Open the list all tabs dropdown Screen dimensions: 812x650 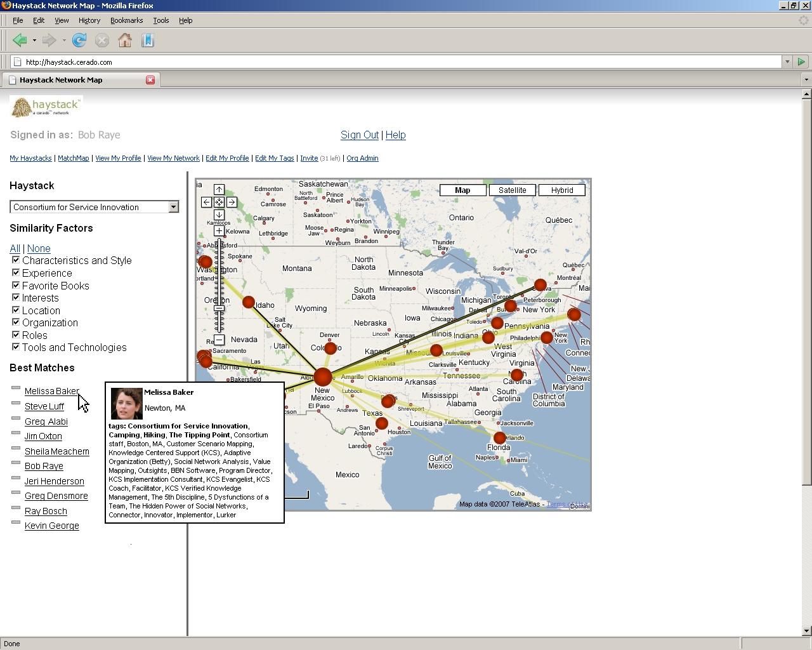click(806, 80)
